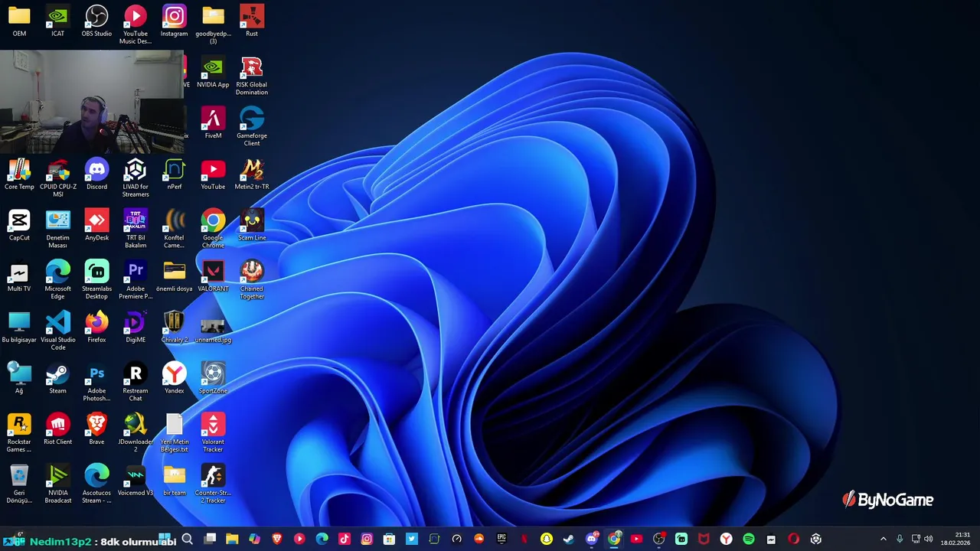The image size is (980, 551).
Task: Open Yeni Metin Belgesi.txt file
Action: coord(175,433)
